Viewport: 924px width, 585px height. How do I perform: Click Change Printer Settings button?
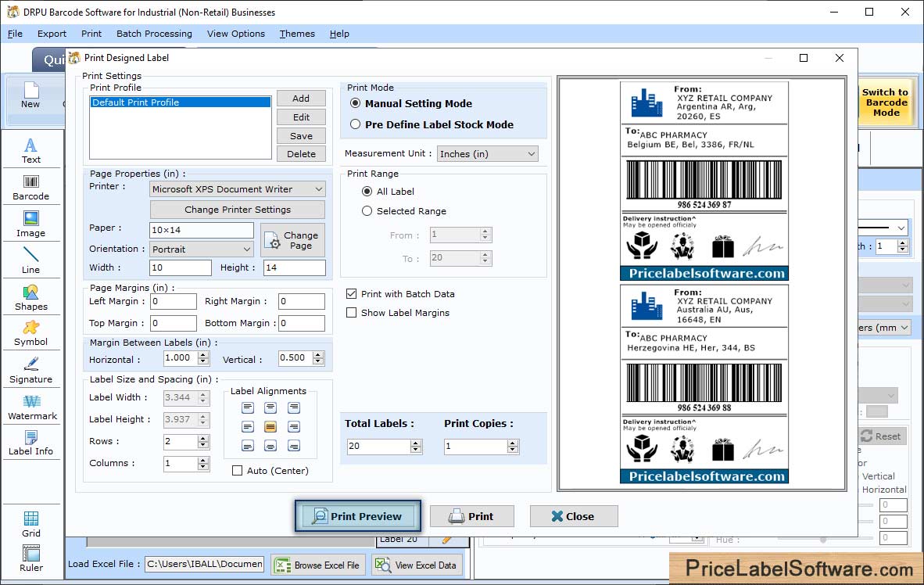(238, 210)
